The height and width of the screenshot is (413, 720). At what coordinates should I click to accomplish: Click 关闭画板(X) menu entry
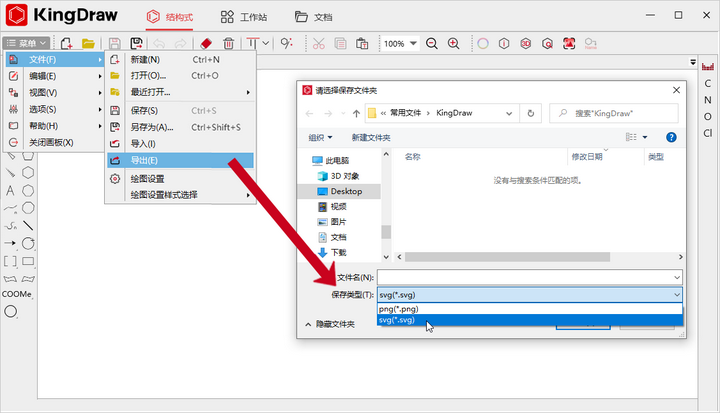click(x=55, y=142)
